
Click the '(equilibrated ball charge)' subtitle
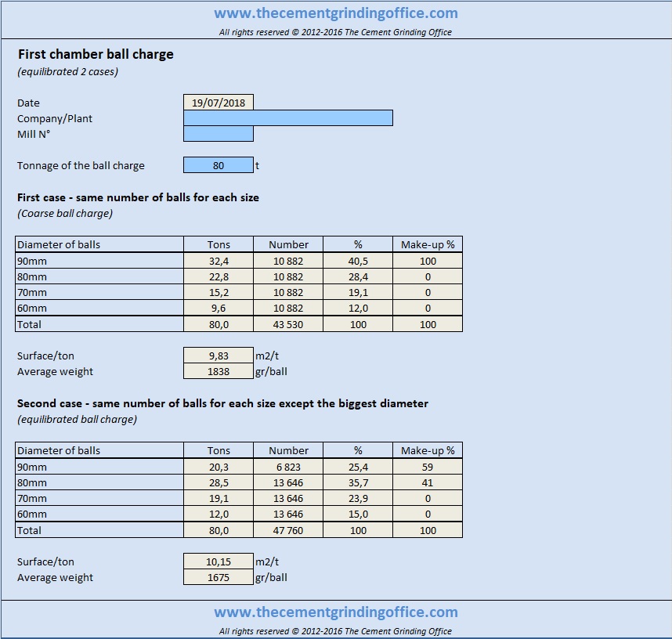[x=77, y=419]
